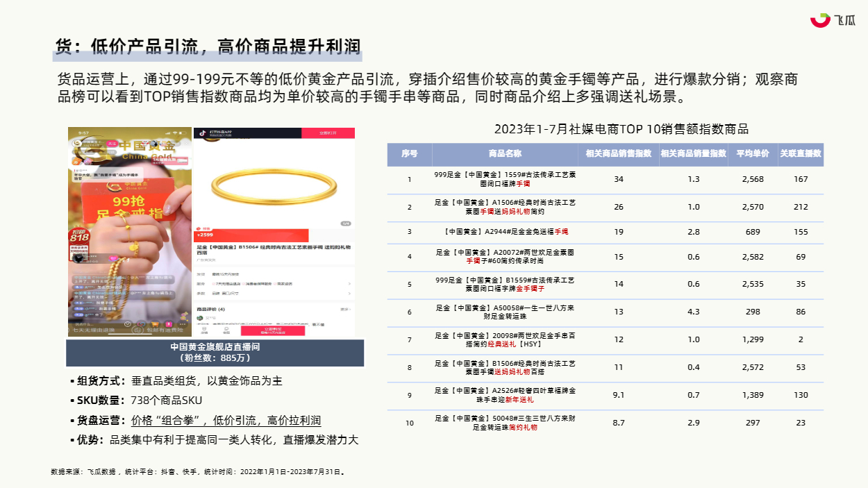Click the gold bangle product image

point(274,186)
